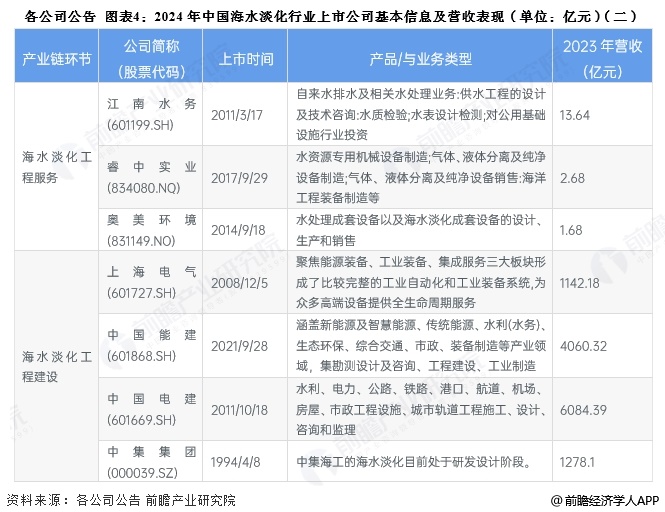Screen dimensions: 665x512
Task: Click the 中集海工的海水淡化 description text
Action: pos(414,462)
